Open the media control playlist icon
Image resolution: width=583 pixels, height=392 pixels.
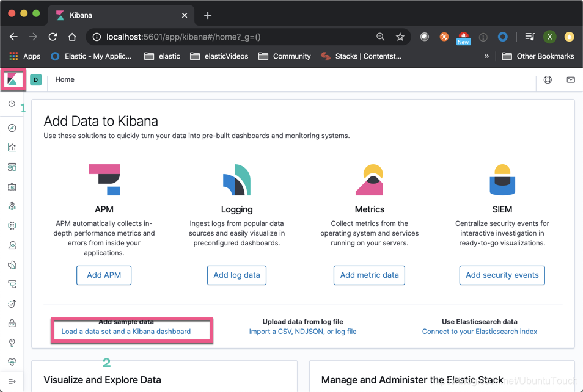[530, 37]
